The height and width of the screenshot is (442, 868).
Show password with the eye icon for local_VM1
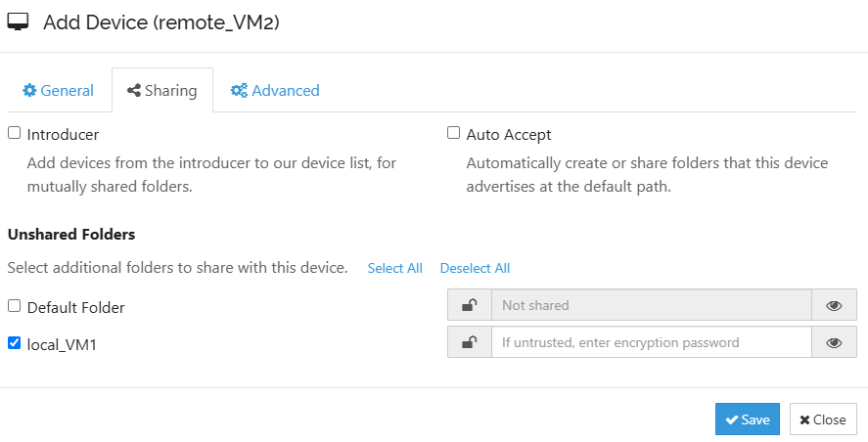tap(834, 342)
